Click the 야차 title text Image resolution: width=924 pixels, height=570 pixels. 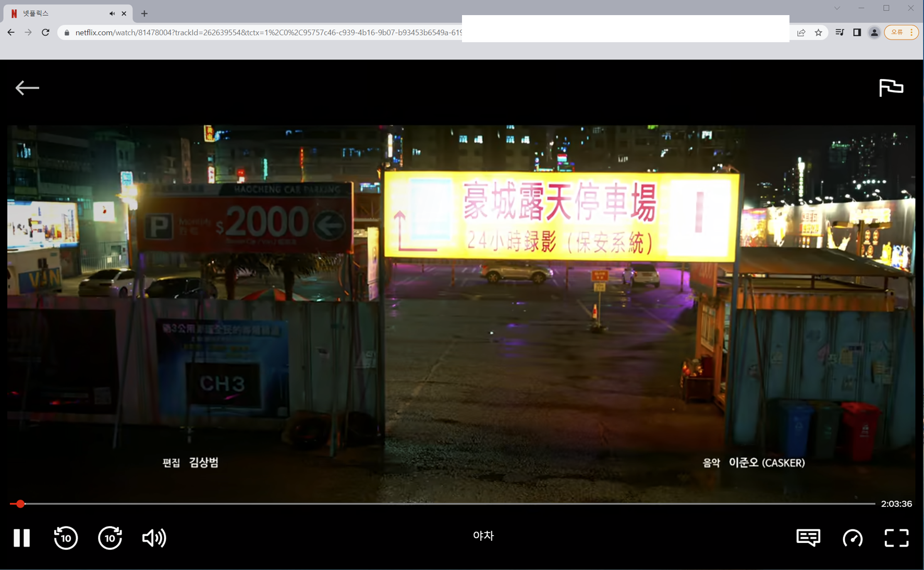[x=483, y=536]
